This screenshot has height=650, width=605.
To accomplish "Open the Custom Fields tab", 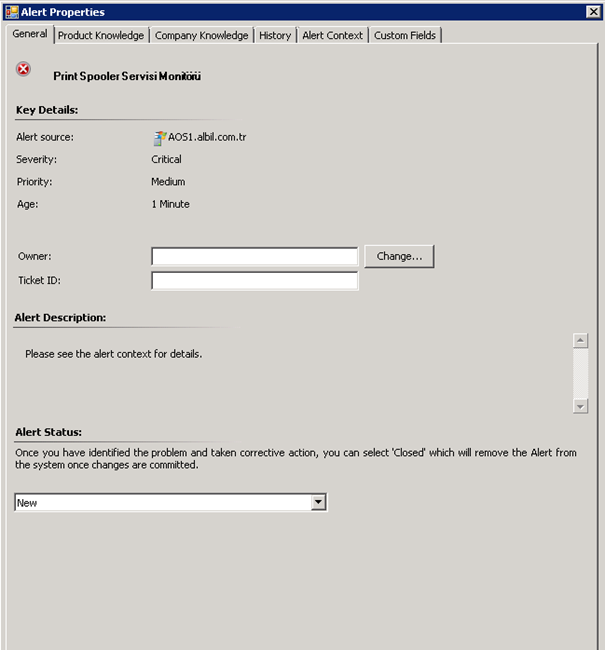I will (x=405, y=36).
